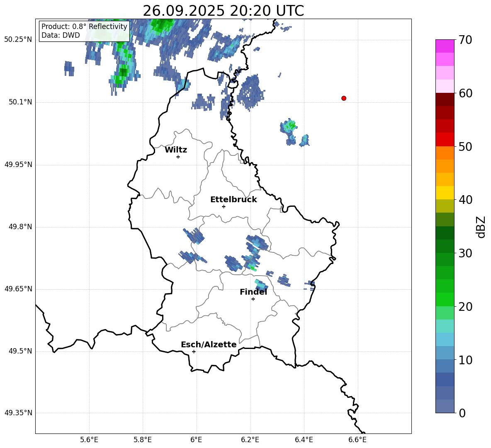Click the colorbar '60' tick label
Viewport: 491px width, 448px height.
466,93
